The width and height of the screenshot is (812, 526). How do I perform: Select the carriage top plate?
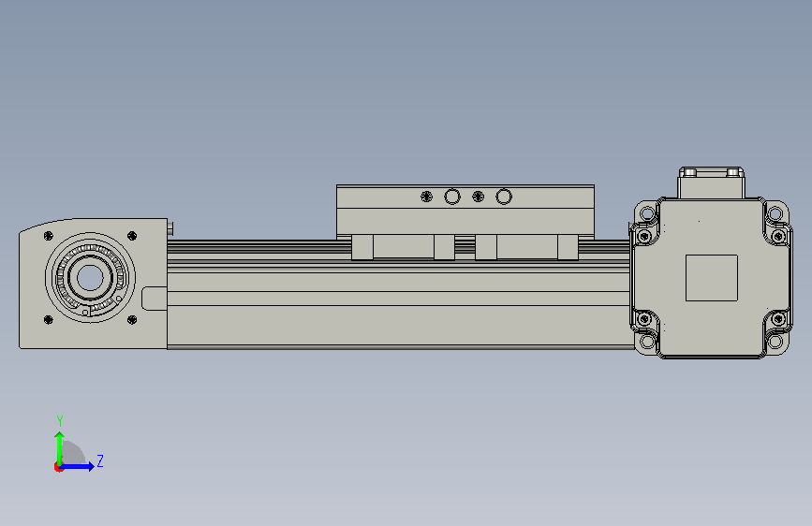pos(465,197)
